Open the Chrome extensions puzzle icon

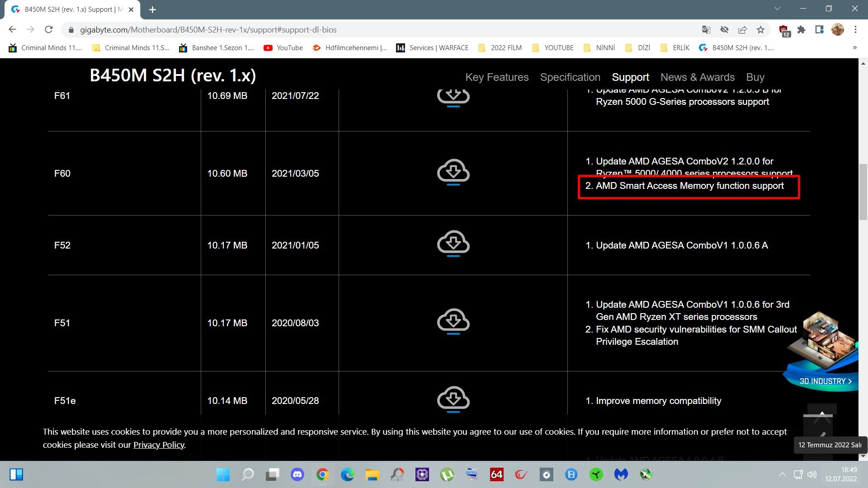(801, 30)
